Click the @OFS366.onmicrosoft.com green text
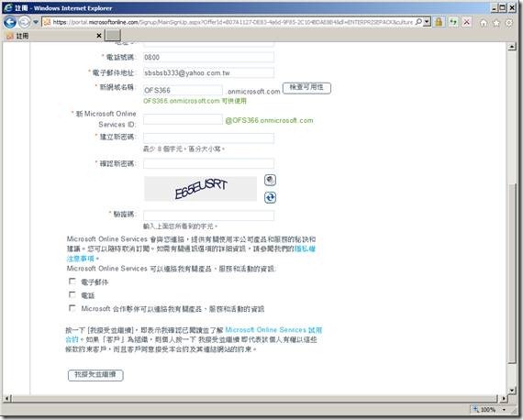The height and width of the screenshot is (420, 523). pyautogui.click(x=269, y=121)
